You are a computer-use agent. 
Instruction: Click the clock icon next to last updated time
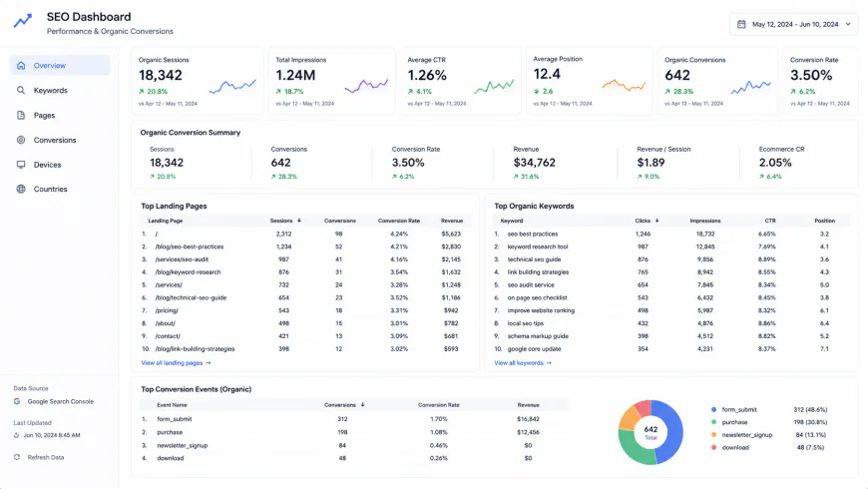[17, 435]
